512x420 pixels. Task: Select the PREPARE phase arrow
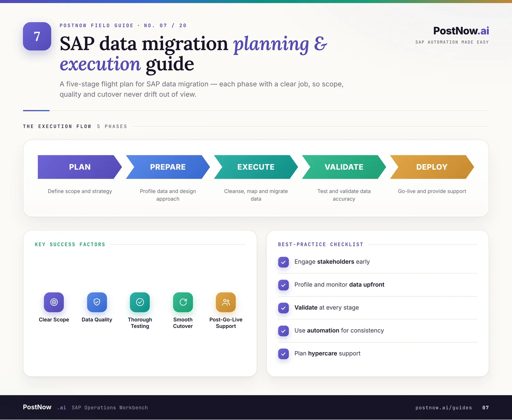point(168,167)
